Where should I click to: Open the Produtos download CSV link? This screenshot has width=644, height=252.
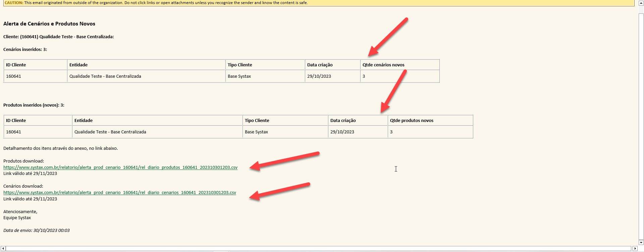[x=120, y=167]
